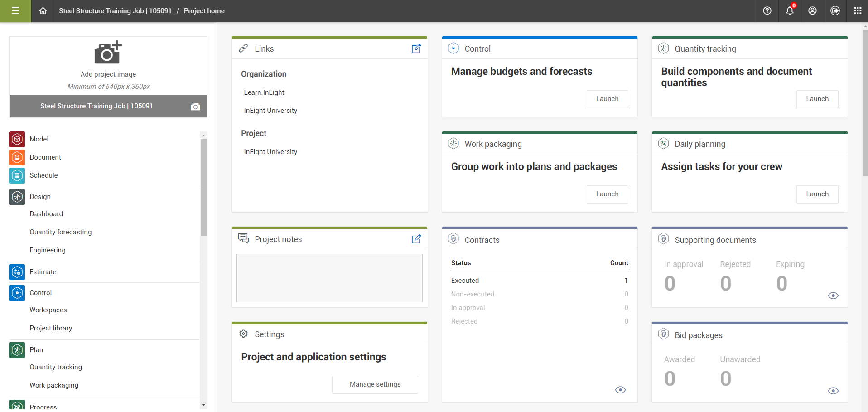Viewport: 868px width, 412px height.
Task: Open the help question mark icon
Action: tap(767, 11)
